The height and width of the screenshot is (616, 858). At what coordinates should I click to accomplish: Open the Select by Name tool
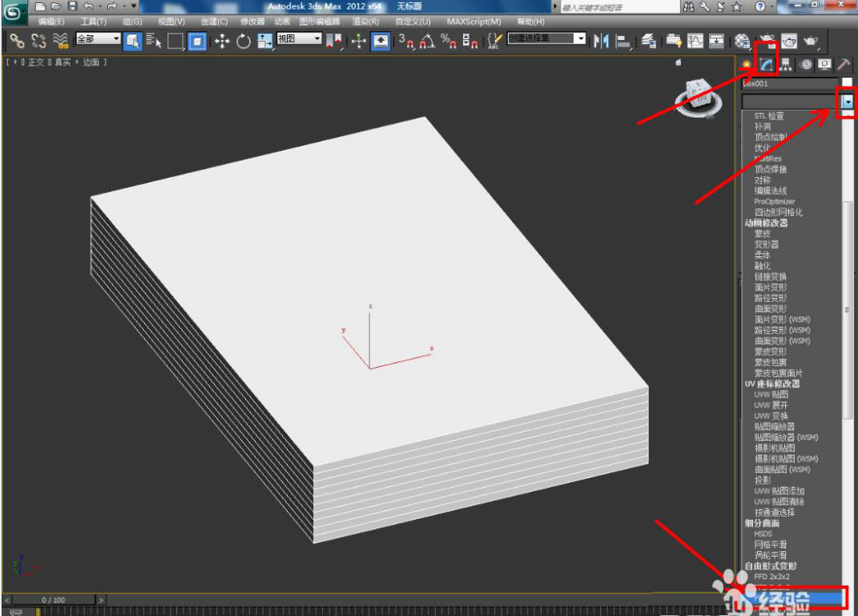pyautogui.click(x=154, y=40)
